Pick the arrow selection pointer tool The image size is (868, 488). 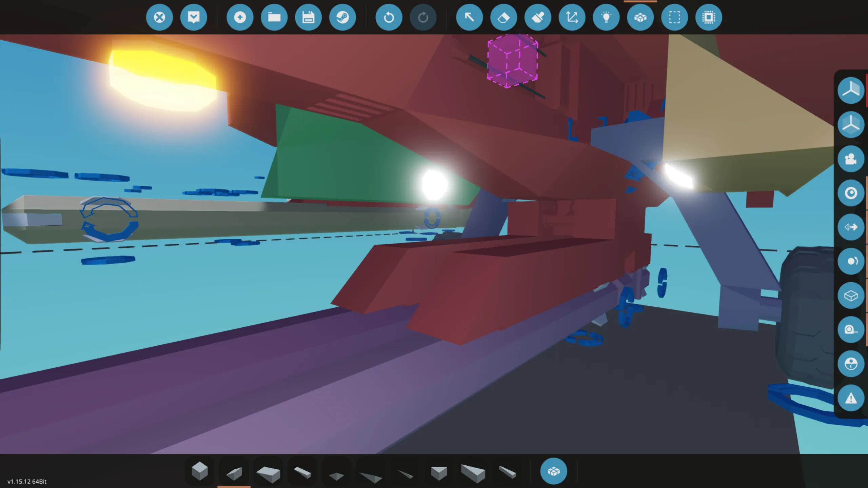coord(469,17)
